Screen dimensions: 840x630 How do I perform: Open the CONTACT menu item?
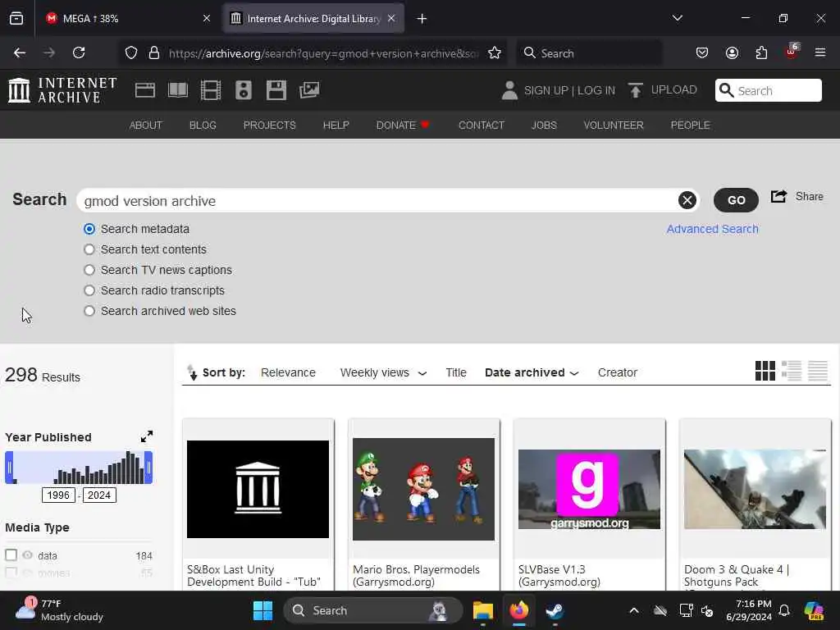click(x=481, y=125)
